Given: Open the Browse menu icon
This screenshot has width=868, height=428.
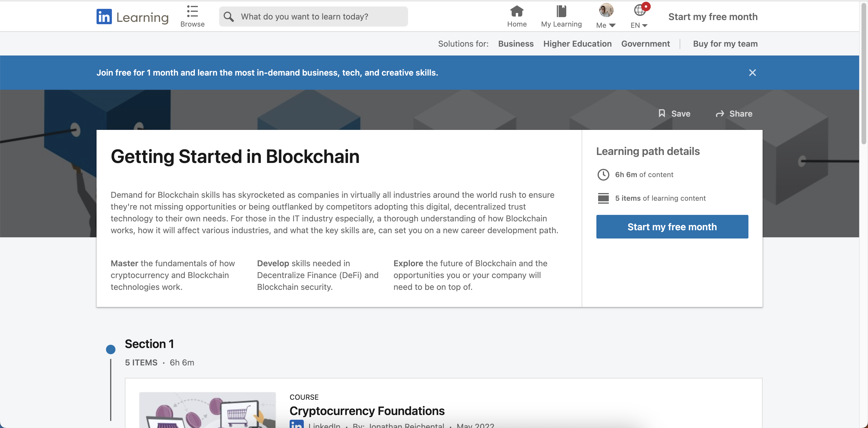Looking at the screenshot, I should tap(192, 12).
